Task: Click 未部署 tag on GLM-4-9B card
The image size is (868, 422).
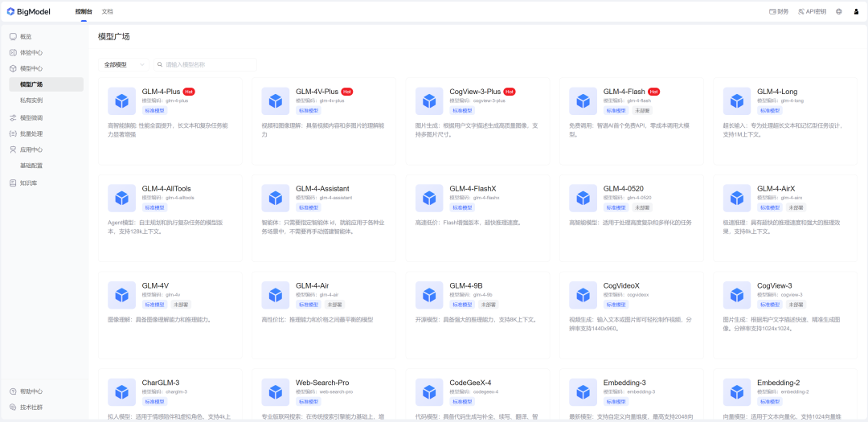Action: pos(489,305)
